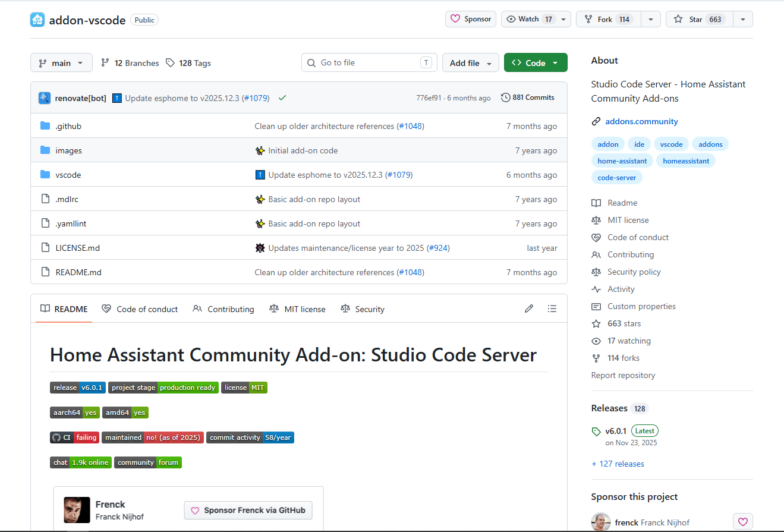784x532 pixels.
Task: Toggle the Watch notifications button
Action: [x=536, y=19]
